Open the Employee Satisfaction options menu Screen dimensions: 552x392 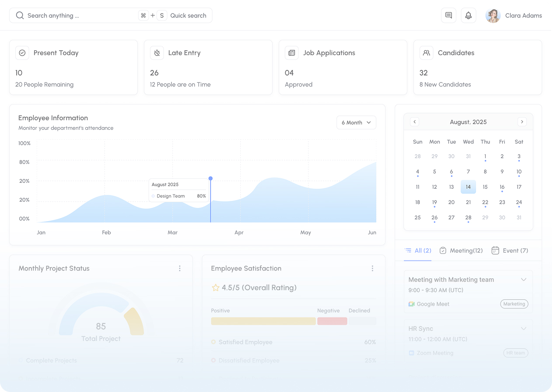[x=372, y=268]
